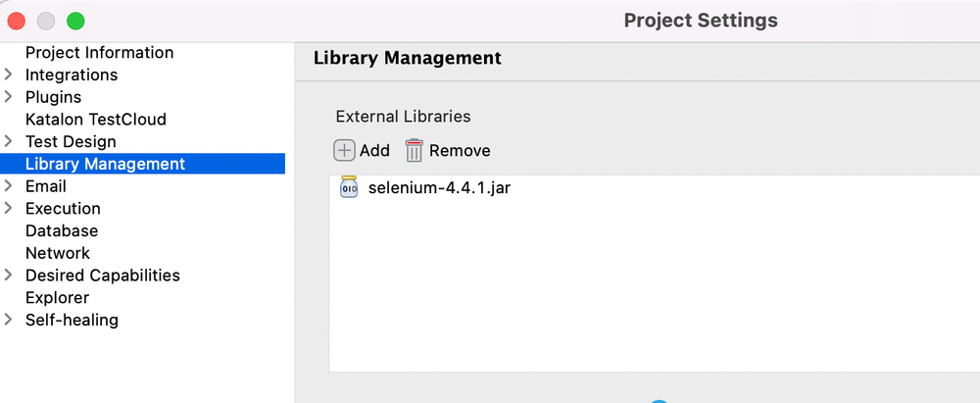
Task: Expand the Plugins settings section
Action: pos(9,97)
